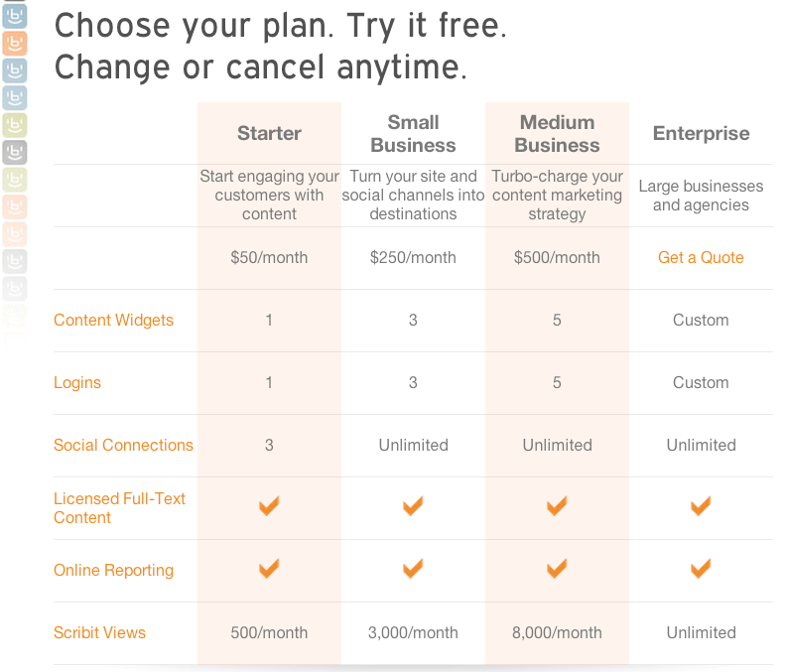Click Enterprise's Licensed Full-Text Content checkmark

click(701, 506)
